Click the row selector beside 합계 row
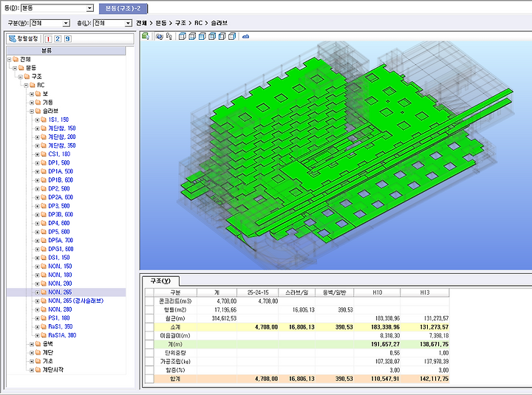The height and width of the screenshot is (395, 532). (x=149, y=379)
